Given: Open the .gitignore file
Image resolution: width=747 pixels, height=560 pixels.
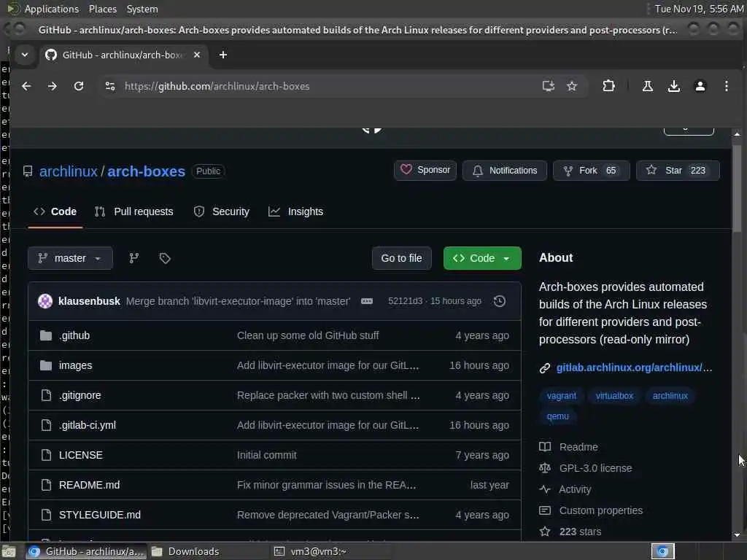Looking at the screenshot, I should coord(80,395).
